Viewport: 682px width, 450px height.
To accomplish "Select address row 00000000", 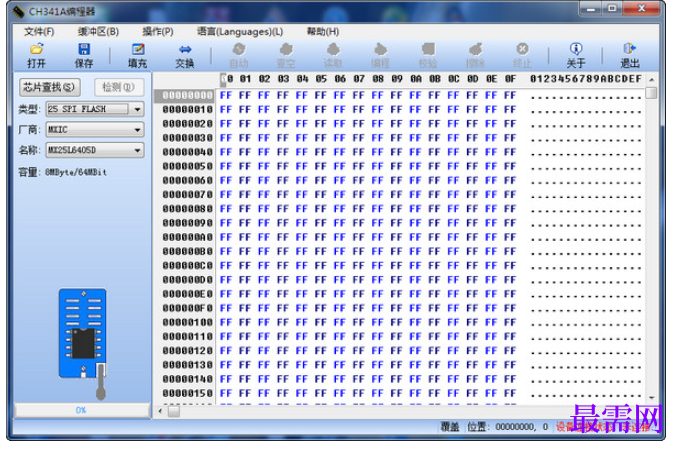I will [187, 95].
